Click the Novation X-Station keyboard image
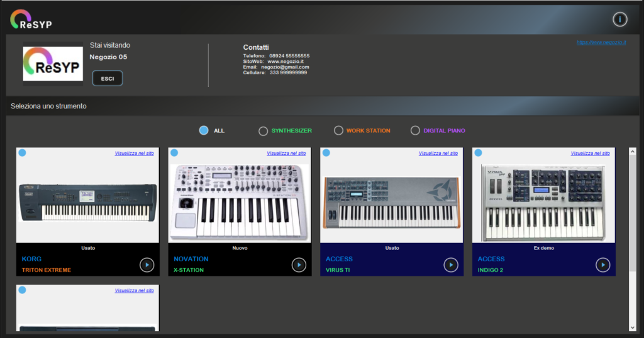 point(240,202)
